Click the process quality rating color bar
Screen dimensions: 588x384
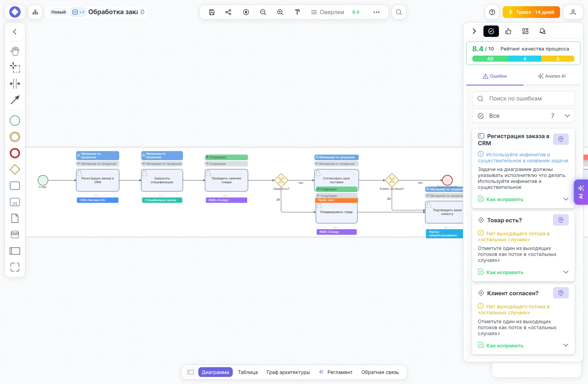[x=523, y=59]
